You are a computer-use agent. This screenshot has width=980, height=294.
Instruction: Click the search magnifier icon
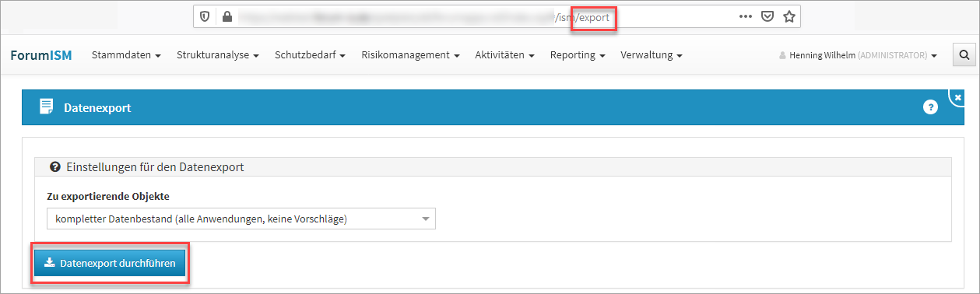964,55
